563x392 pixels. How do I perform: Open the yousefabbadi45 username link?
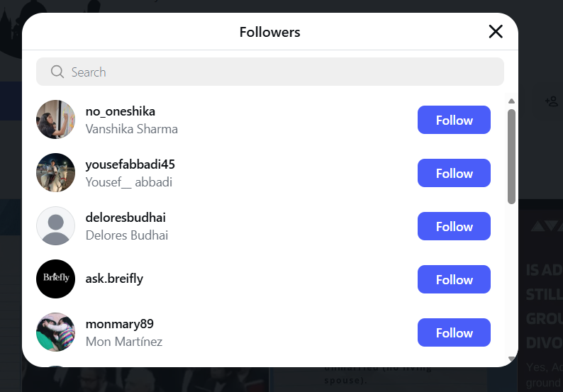[x=130, y=164]
